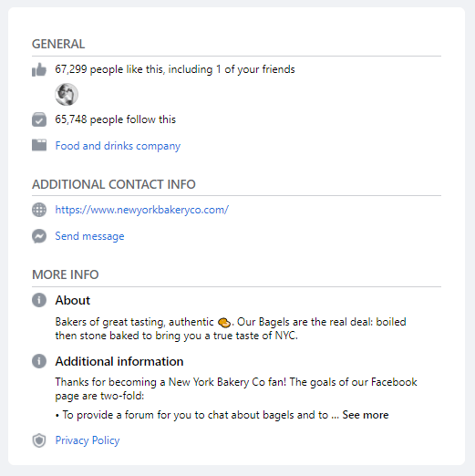Image resolution: width=475 pixels, height=476 pixels.
Task: Click the Messenger icon
Action: [39, 236]
